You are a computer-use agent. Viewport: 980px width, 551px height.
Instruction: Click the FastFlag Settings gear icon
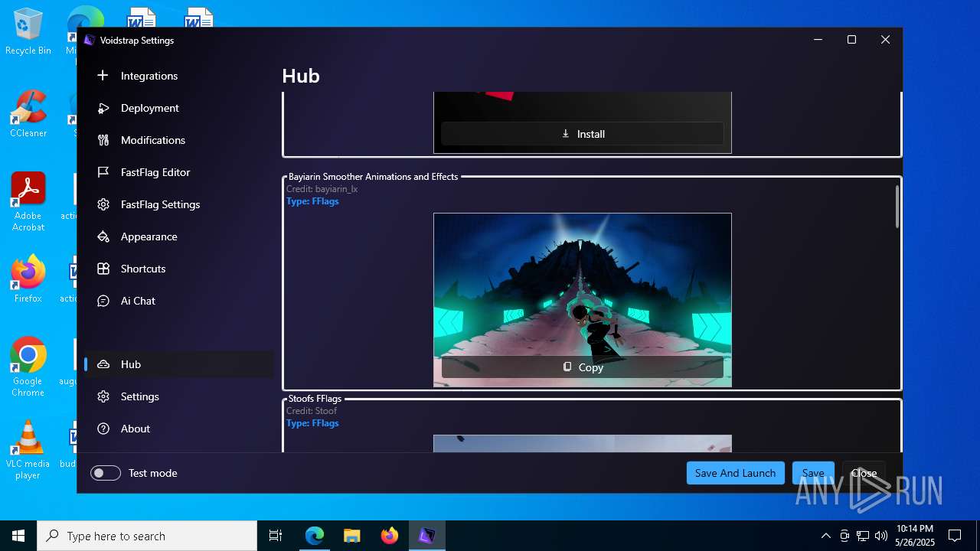click(103, 204)
